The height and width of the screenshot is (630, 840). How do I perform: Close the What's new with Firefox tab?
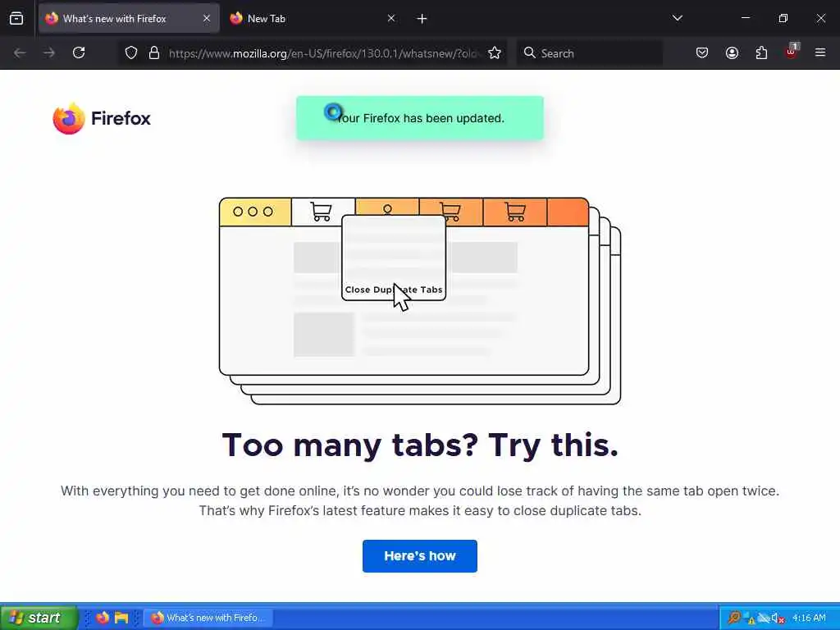pos(206,19)
